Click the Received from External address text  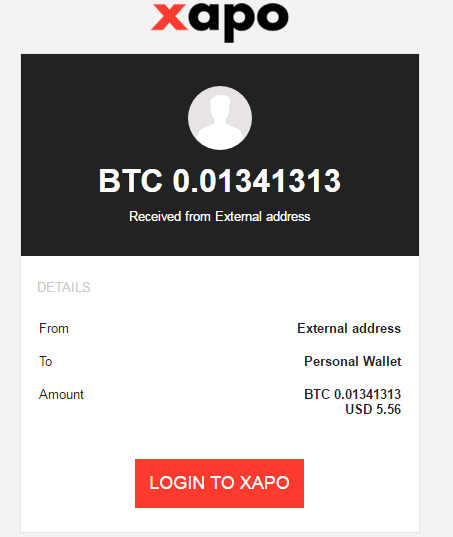pos(220,216)
